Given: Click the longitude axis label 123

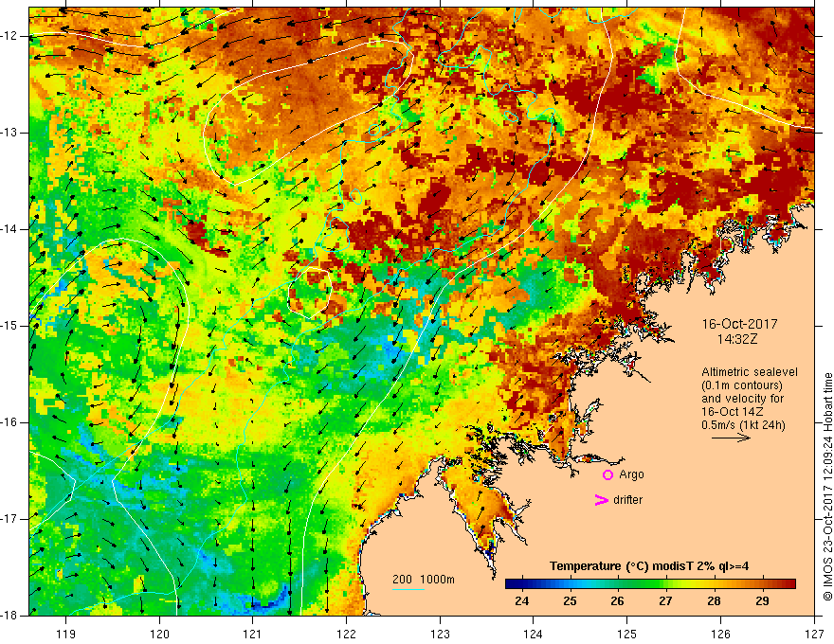Looking at the screenshot, I should click(x=440, y=634).
